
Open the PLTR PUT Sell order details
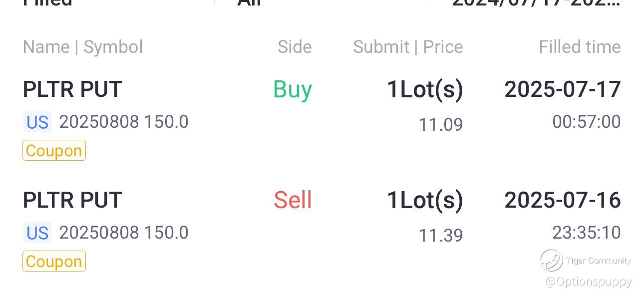click(x=72, y=201)
